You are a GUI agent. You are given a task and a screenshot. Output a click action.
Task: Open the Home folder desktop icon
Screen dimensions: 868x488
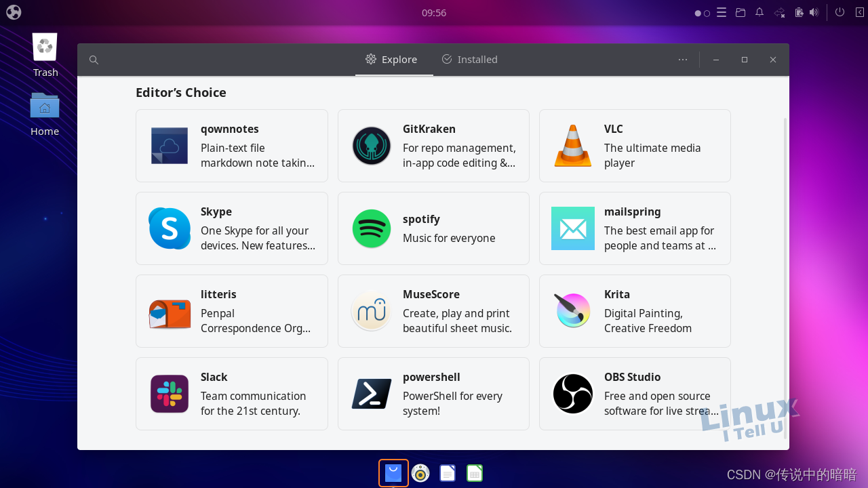point(45,114)
